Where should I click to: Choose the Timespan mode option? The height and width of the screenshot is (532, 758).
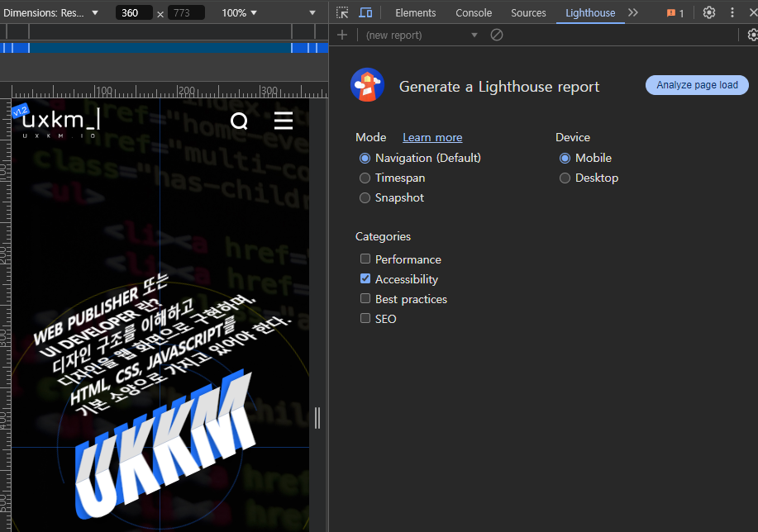pyautogui.click(x=365, y=178)
